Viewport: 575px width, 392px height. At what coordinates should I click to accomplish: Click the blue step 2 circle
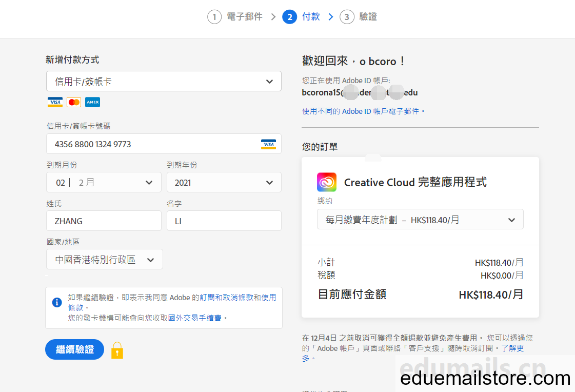[x=290, y=17]
